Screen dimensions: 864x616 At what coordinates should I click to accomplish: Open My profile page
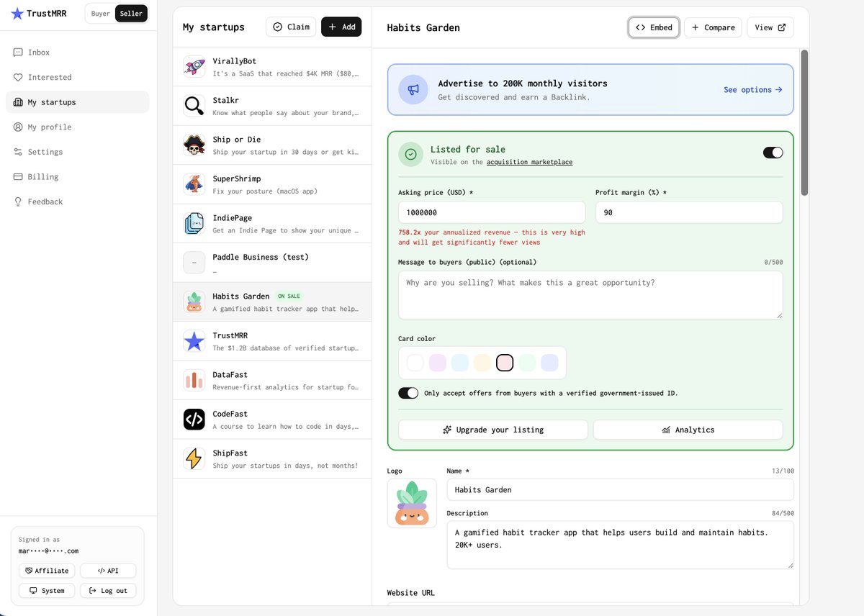coord(78,127)
